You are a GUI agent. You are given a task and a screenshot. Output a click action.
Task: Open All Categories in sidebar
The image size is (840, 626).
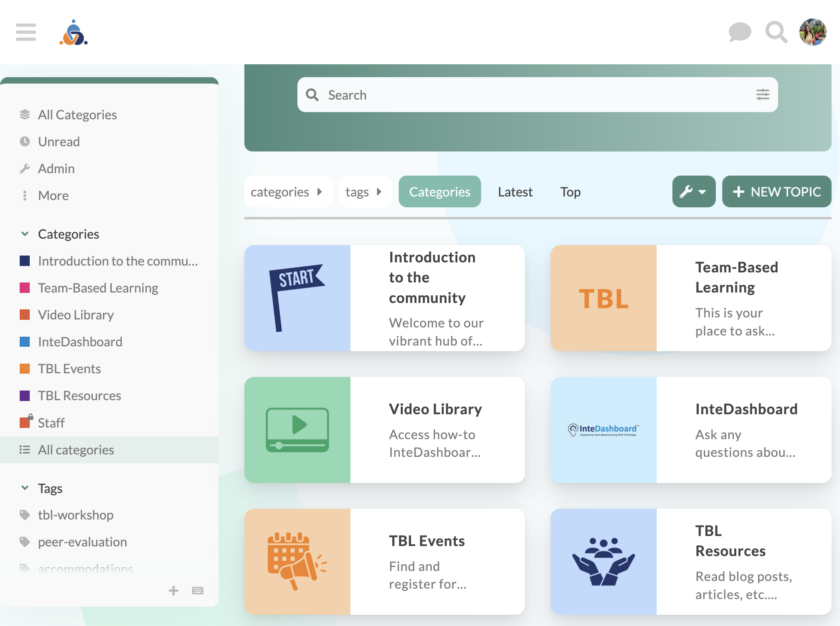pyautogui.click(x=77, y=115)
